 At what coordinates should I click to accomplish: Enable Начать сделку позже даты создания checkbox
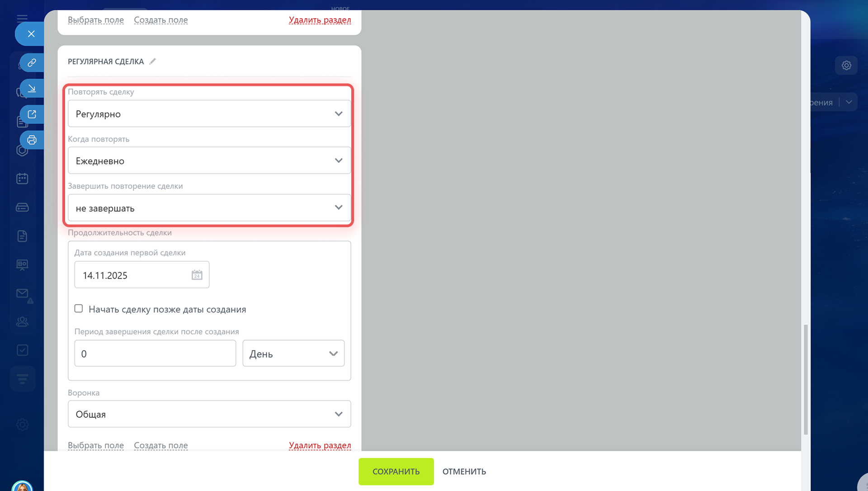[x=79, y=309]
